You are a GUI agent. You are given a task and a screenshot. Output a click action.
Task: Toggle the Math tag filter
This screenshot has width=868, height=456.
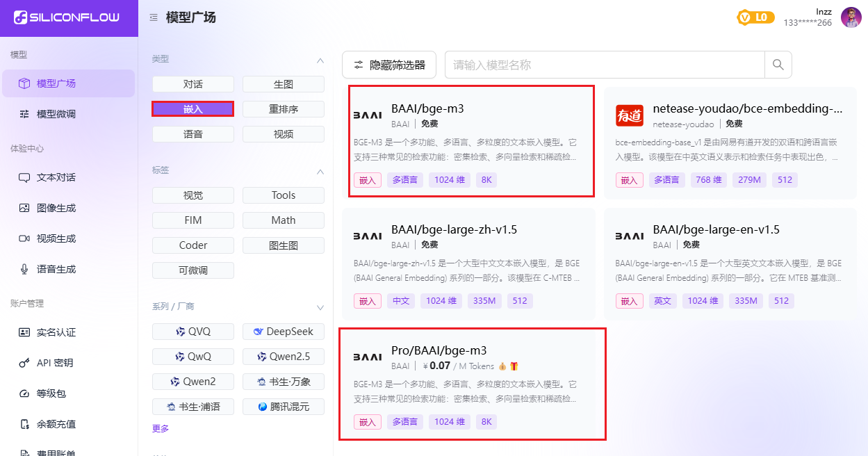[284, 220]
